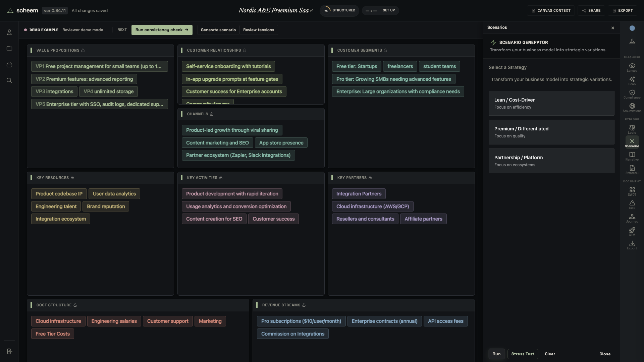Open the archive box icon in left sidebar

(9, 64)
